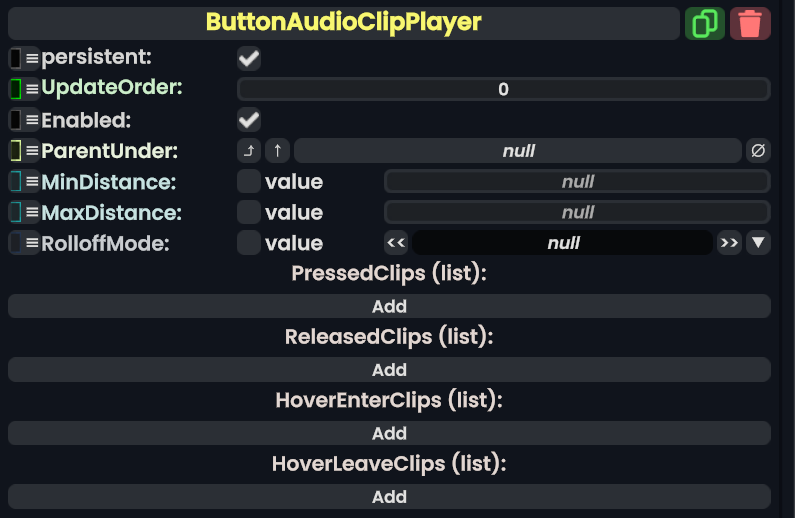Viewport: 795px width, 518px height.
Task: Open the RolloffMode dropdown triangle
Action: [x=758, y=243]
